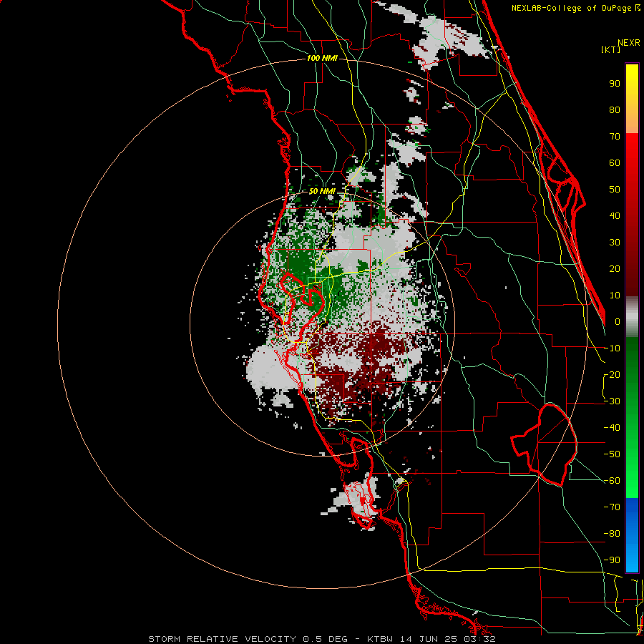Viewport: 644px width, 644px height.
Task: Select the -70 scale value
Action: 612,507
